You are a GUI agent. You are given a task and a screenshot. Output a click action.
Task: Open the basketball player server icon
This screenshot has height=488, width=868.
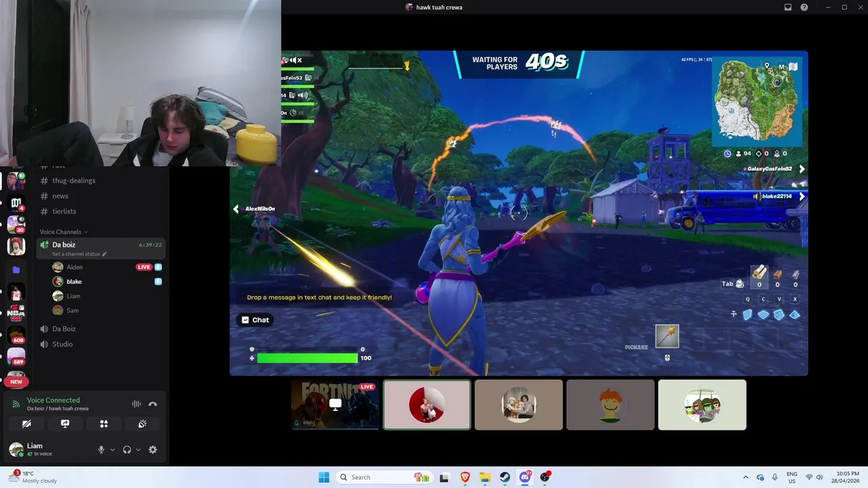[16, 292]
